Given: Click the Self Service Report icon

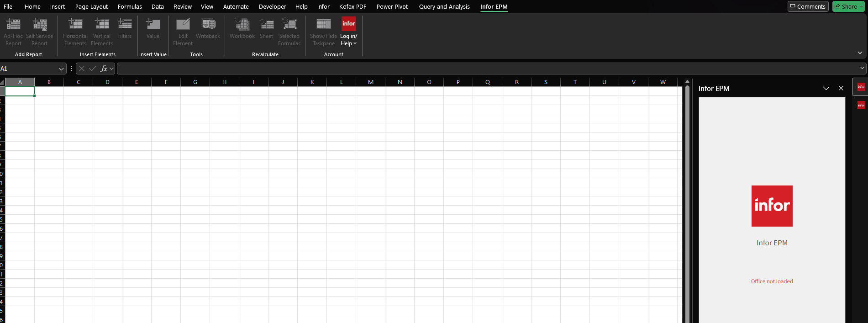Looking at the screenshot, I should pyautogui.click(x=40, y=32).
